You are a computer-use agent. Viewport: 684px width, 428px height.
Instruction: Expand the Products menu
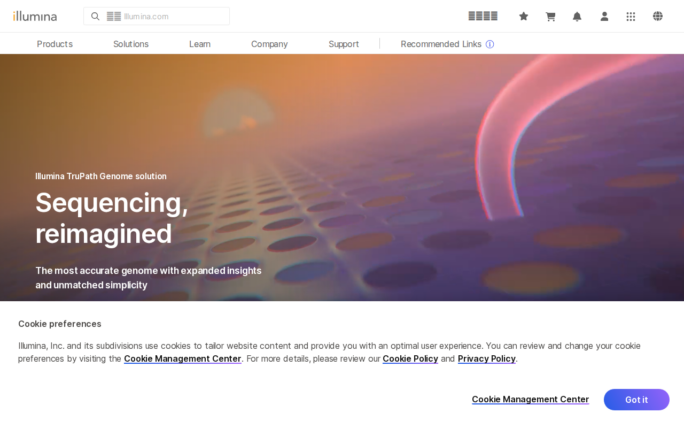pyautogui.click(x=54, y=44)
